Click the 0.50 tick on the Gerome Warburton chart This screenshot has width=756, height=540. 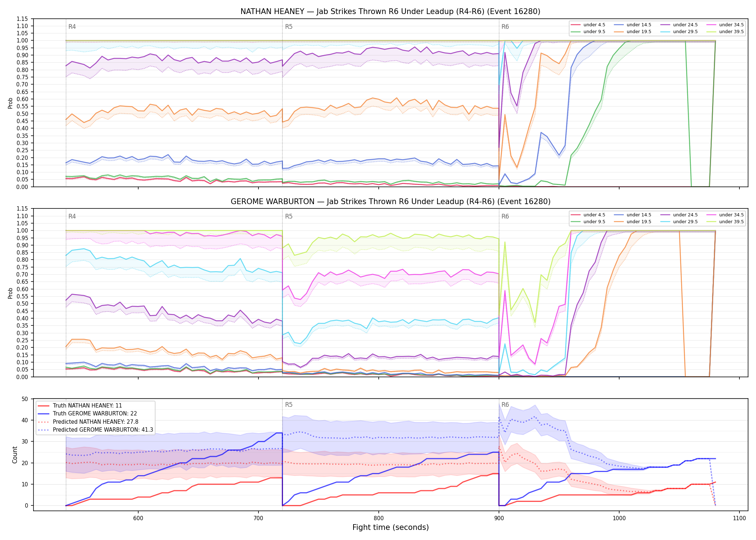(22, 304)
